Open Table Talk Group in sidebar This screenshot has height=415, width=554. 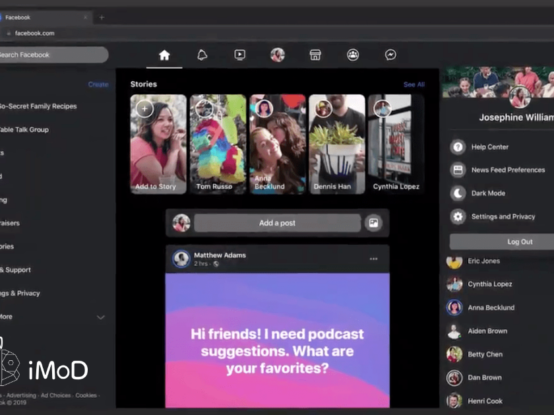pos(24,130)
